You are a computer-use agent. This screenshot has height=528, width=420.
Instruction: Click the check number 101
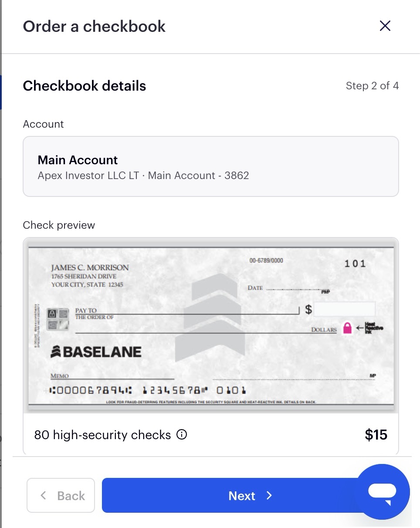pos(355,264)
